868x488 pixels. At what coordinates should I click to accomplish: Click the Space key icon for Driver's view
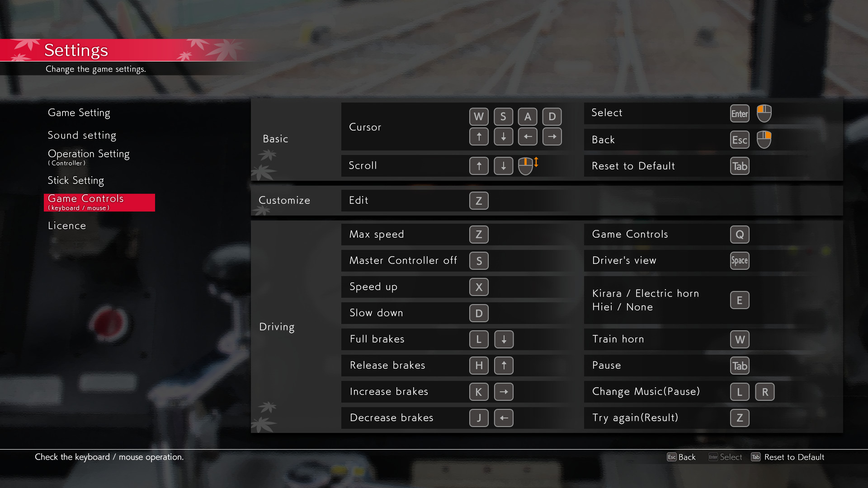[739, 260]
